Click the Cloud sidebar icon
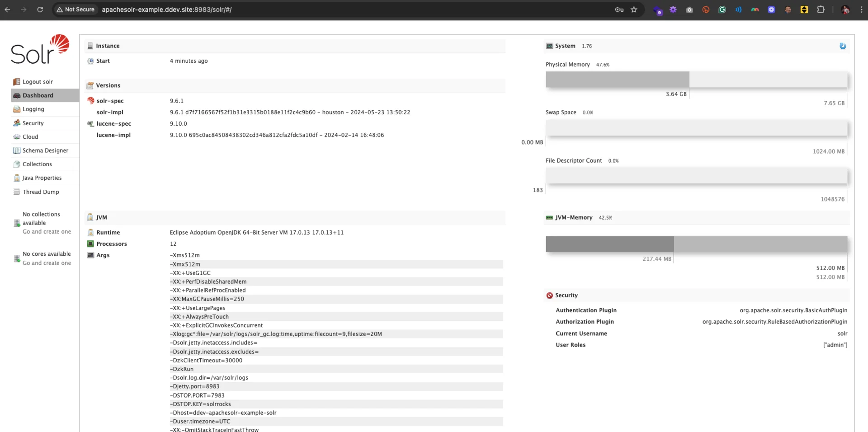868x432 pixels. point(17,137)
